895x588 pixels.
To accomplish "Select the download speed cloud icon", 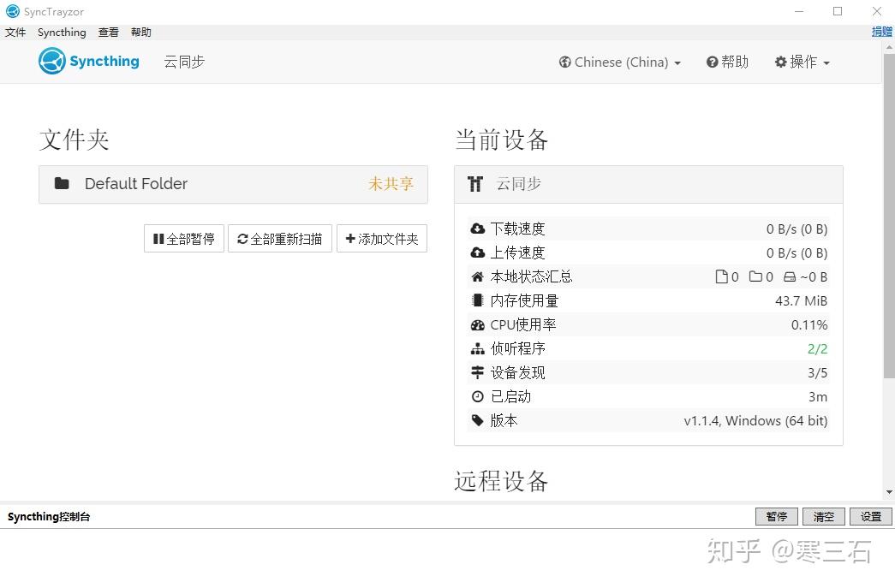I will point(477,229).
